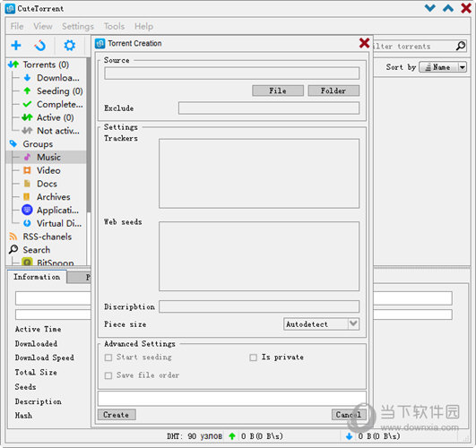Click the down chevron window button

pyautogui.click(x=430, y=8)
